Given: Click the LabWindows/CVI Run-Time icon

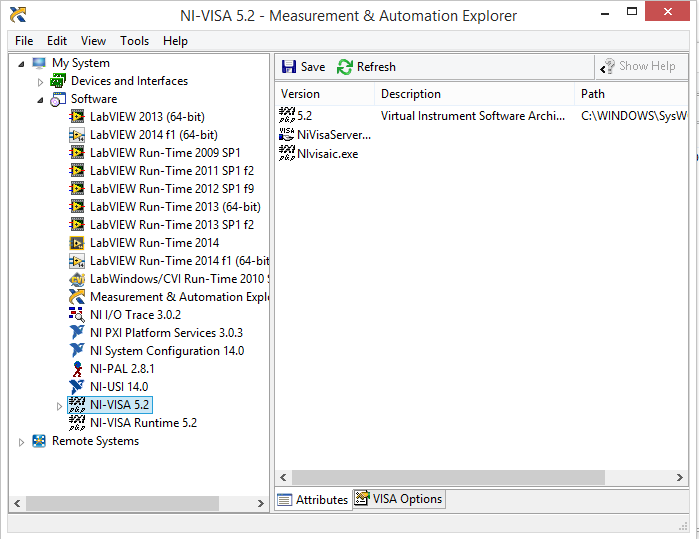Looking at the screenshot, I should (x=77, y=279).
